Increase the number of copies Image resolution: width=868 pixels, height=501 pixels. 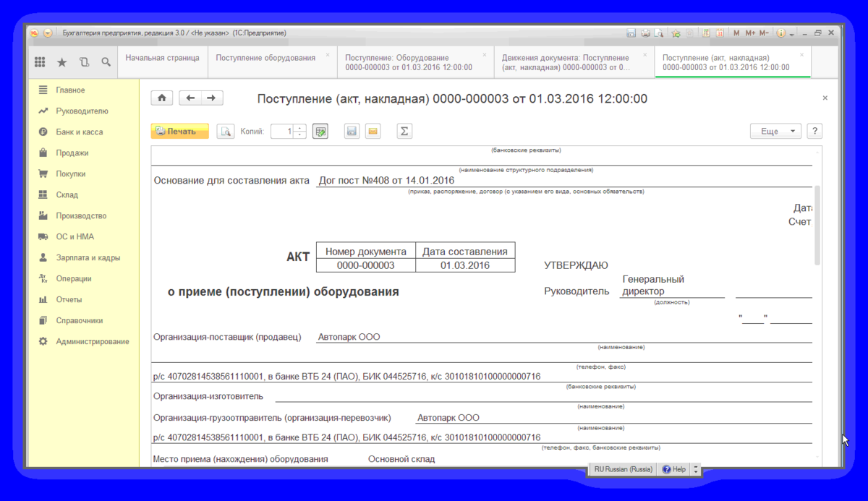coord(300,128)
